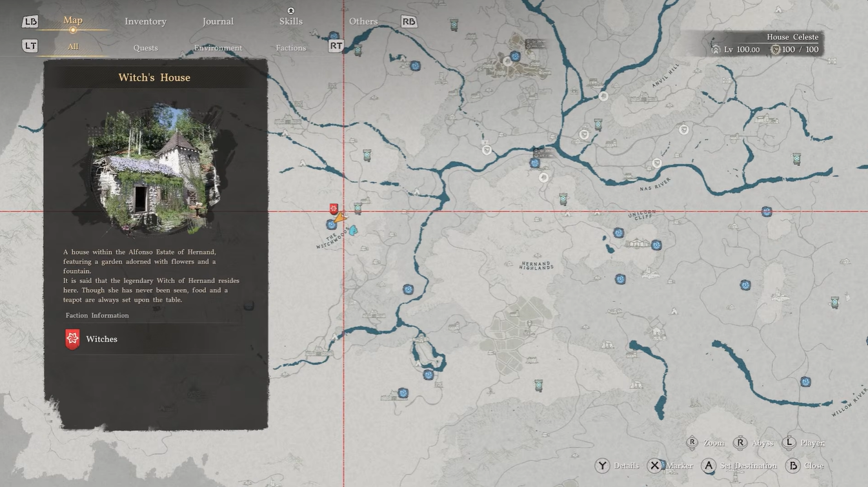Click the LT trigger icon
The height and width of the screenshot is (487, 868).
(x=30, y=46)
